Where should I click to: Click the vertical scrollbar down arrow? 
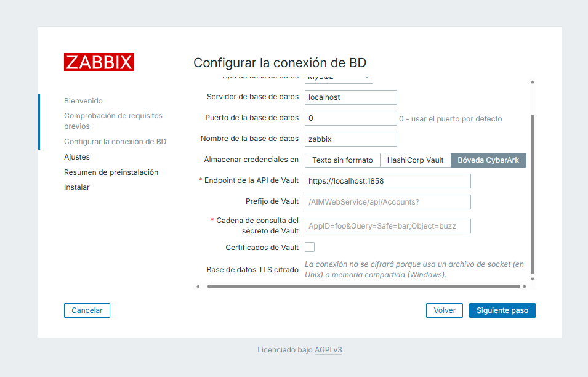(533, 279)
